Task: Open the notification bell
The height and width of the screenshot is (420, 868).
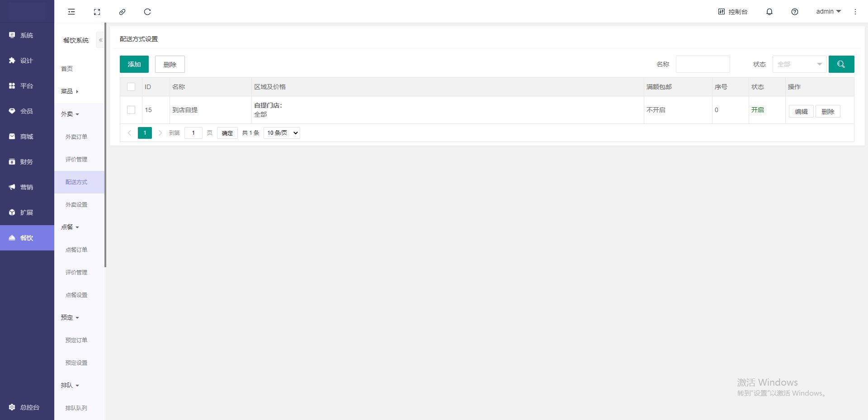Action: [x=769, y=12]
